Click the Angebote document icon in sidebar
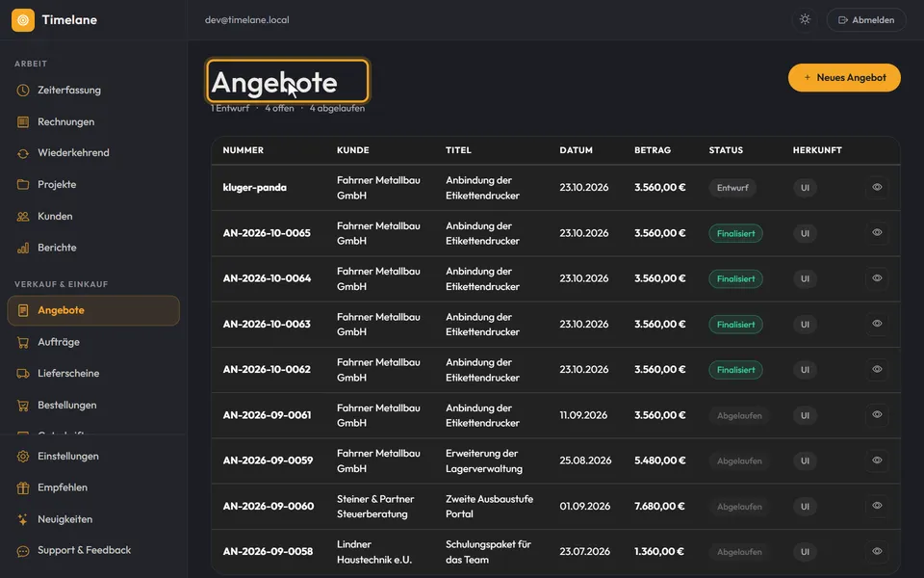Viewport: 924px width, 578px height. [x=23, y=310]
